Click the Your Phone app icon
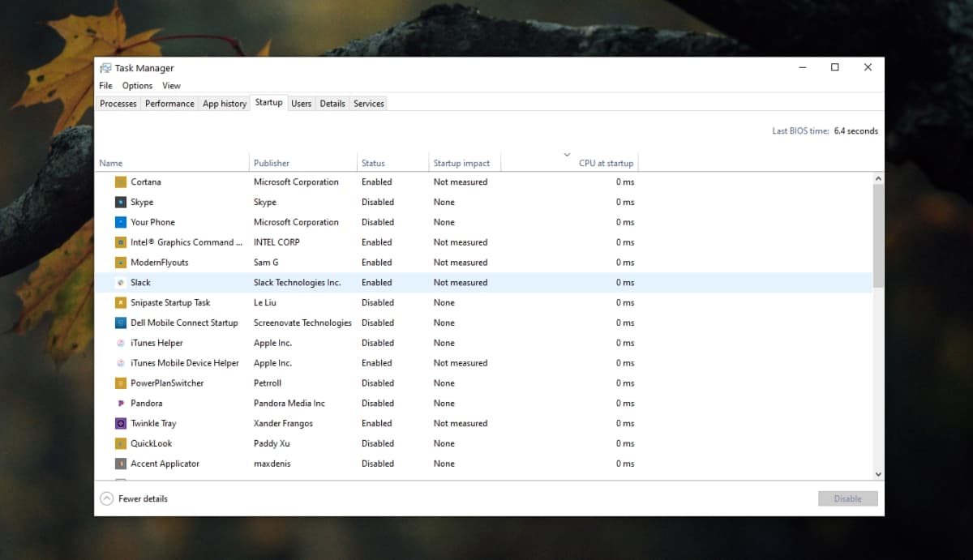973x560 pixels. click(x=121, y=222)
